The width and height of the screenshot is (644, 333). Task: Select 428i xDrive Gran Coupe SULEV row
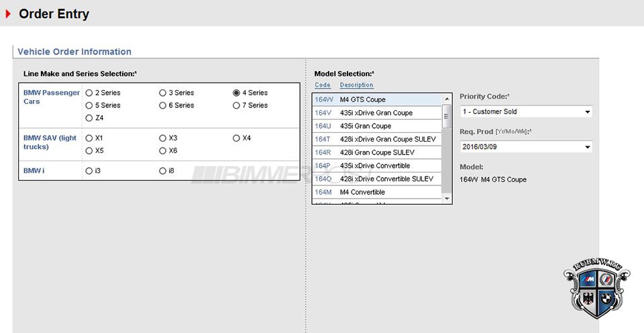pos(376,139)
